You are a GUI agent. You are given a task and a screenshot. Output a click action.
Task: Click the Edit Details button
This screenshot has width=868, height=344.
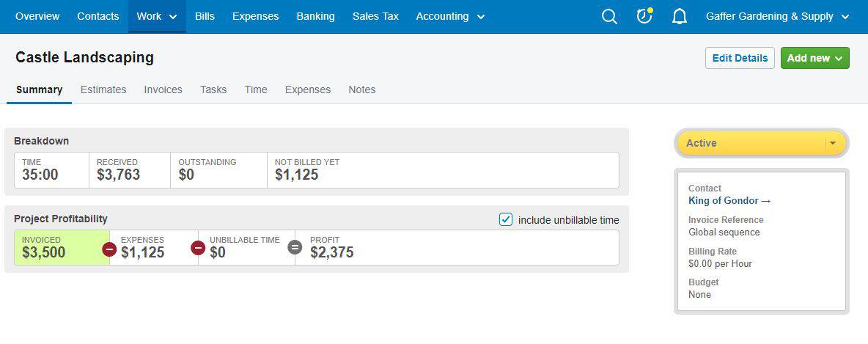pyautogui.click(x=740, y=58)
